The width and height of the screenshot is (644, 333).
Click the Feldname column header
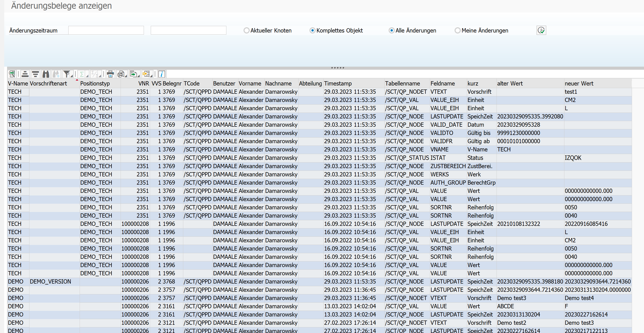click(443, 84)
